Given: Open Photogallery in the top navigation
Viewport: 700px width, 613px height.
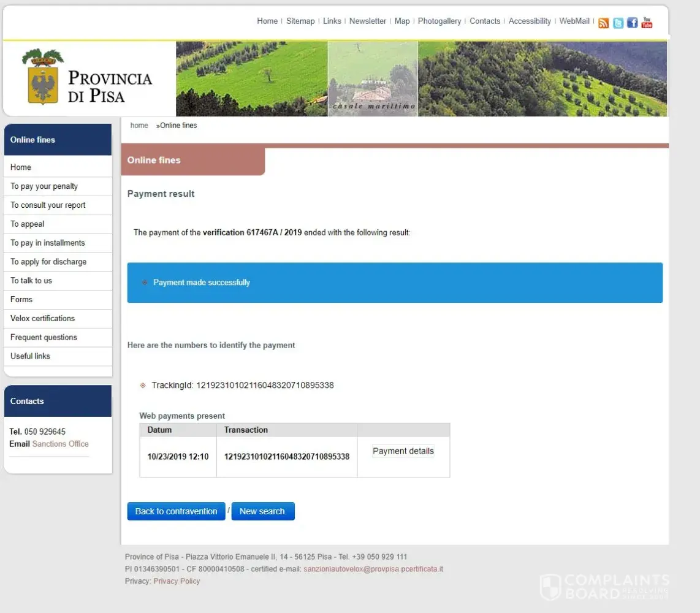Looking at the screenshot, I should tap(439, 21).
